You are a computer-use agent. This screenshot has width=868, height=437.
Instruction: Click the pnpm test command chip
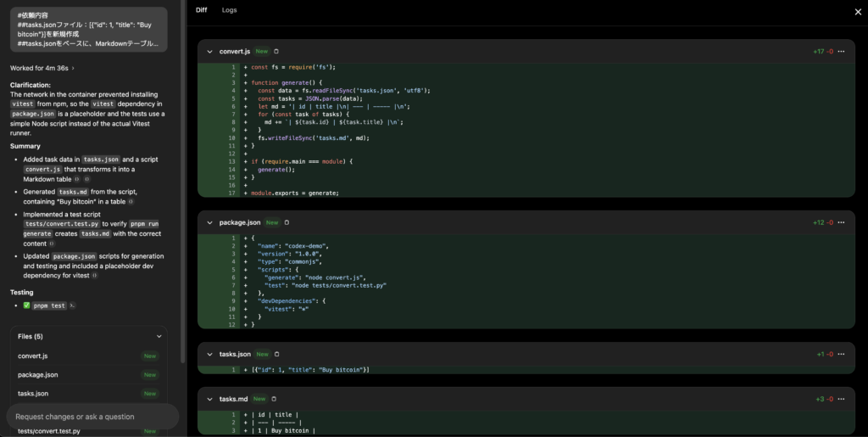(x=50, y=305)
